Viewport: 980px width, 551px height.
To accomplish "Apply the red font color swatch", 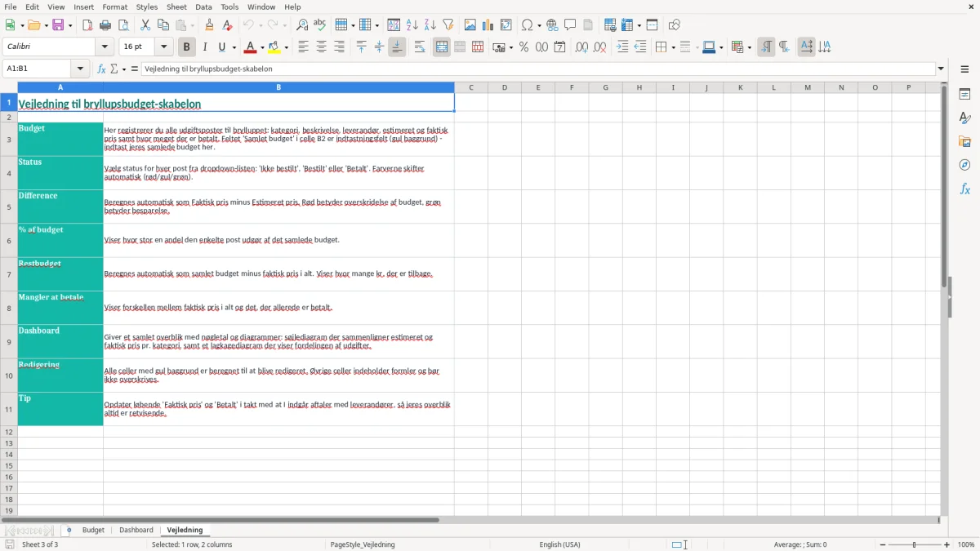I will [251, 47].
